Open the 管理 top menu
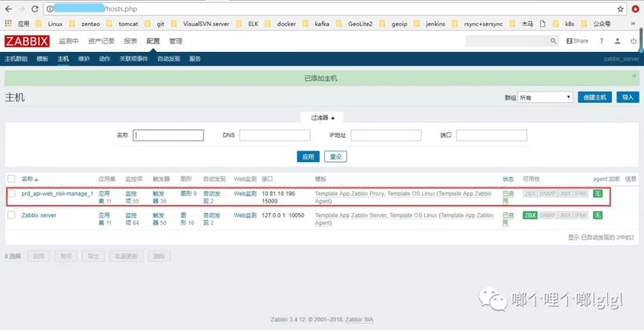644x330 pixels. pos(176,41)
